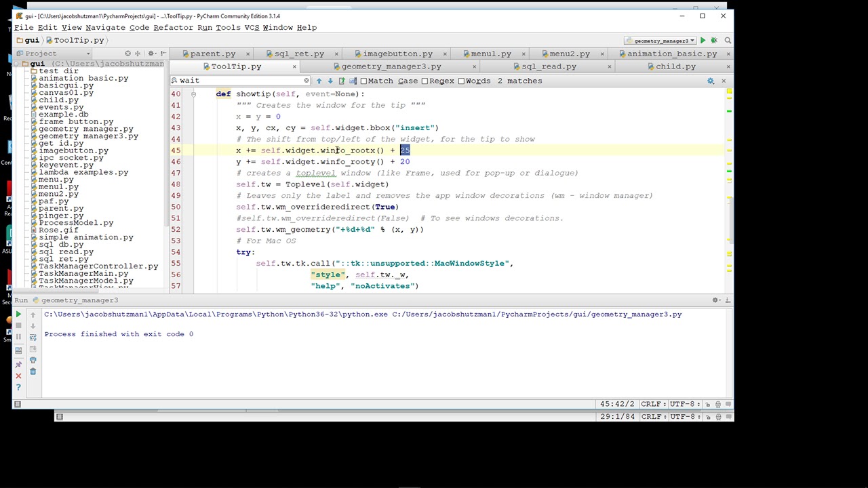Image resolution: width=868 pixels, height=488 pixels.
Task: Click line 45 selected value 25
Action: coord(405,150)
